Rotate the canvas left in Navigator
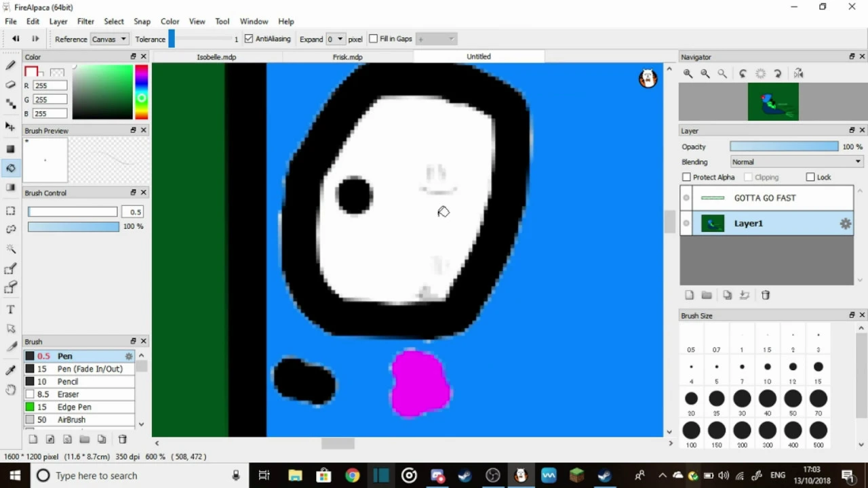868x488 pixels. click(x=743, y=73)
